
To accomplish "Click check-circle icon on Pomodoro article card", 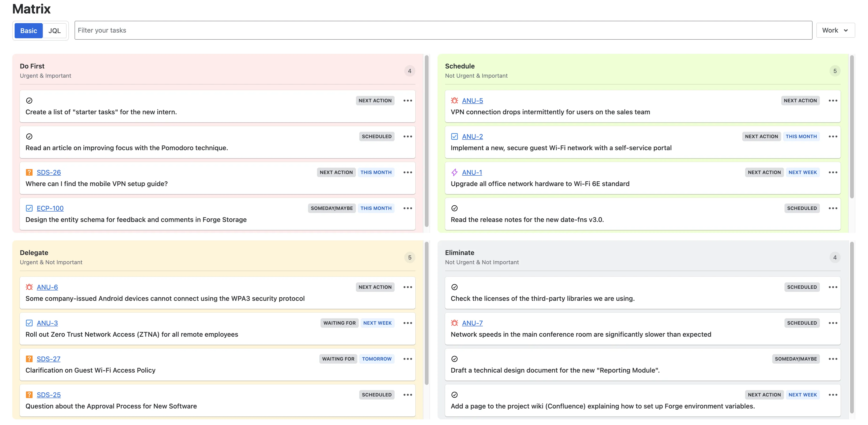I will click(x=29, y=136).
